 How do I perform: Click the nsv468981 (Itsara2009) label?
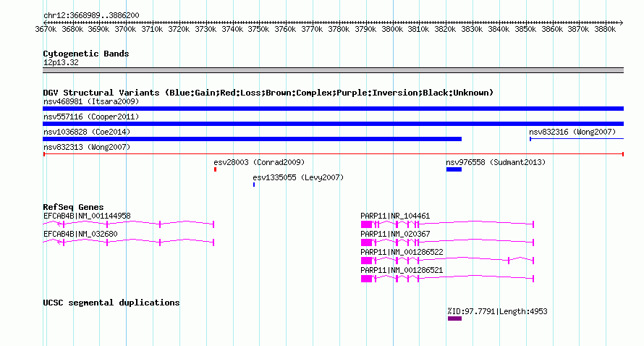point(91,101)
